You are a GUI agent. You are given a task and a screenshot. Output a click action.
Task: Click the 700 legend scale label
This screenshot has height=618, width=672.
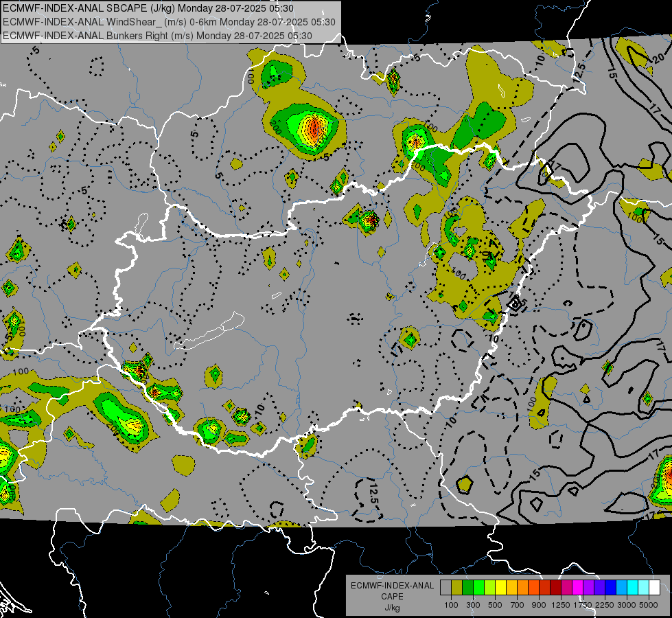tap(518, 605)
